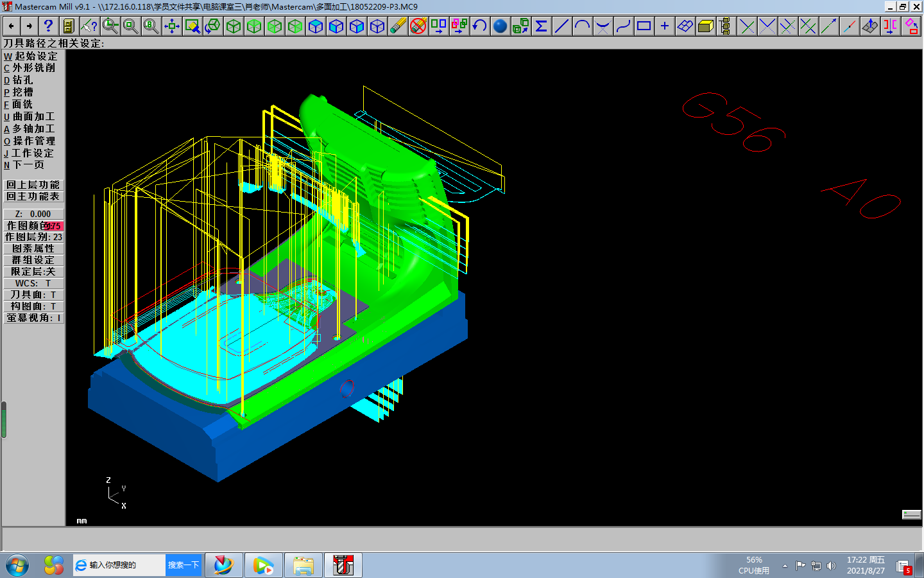This screenshot has height=578, width=924.
Task: Open the file cabinet icon
Action: pos(69,26)
